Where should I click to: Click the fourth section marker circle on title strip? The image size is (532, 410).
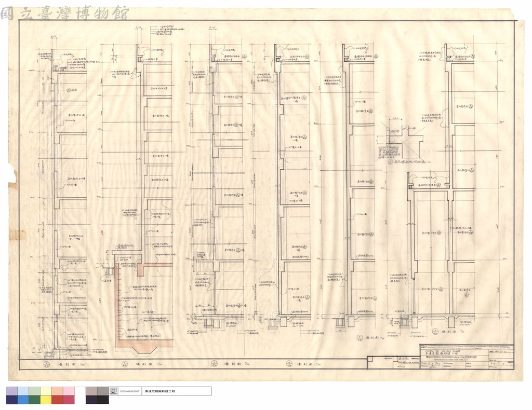click(x=288, y=364)
